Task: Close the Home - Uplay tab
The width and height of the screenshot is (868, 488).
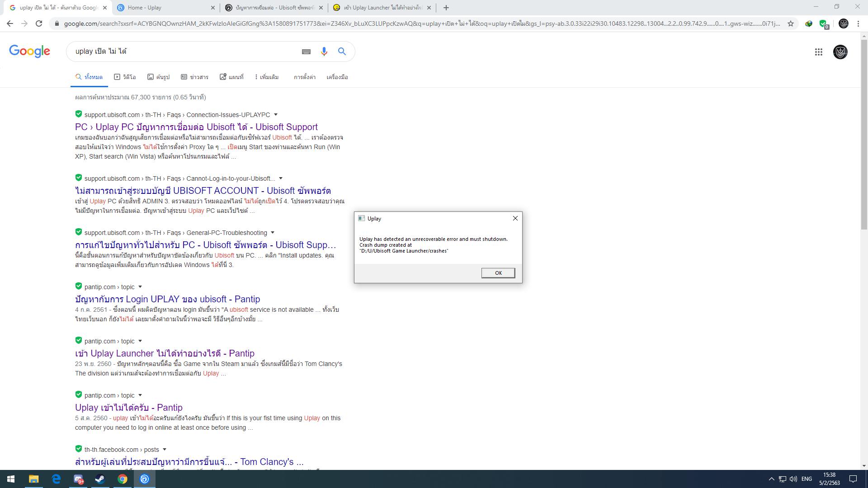Action: [x=213, y=8]
